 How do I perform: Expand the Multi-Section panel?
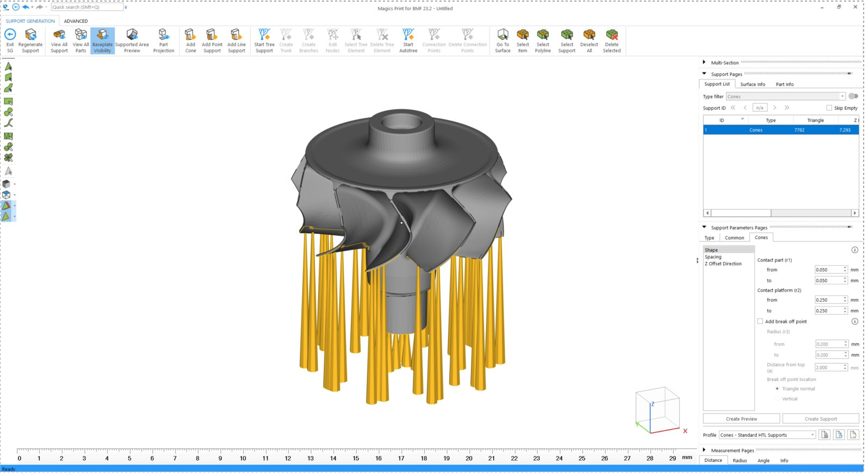(x=704, y=62)
